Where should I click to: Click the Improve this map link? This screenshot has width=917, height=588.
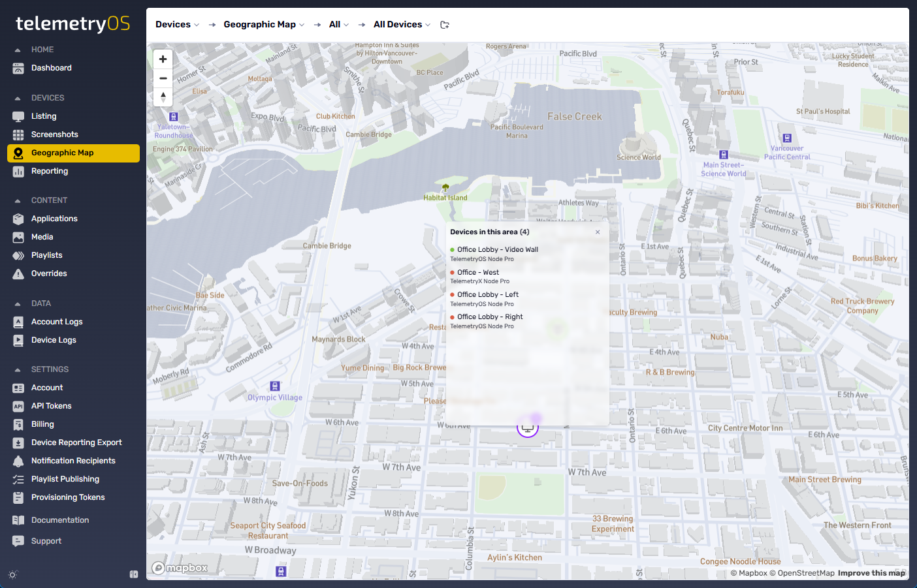click(x=871, y=573)
